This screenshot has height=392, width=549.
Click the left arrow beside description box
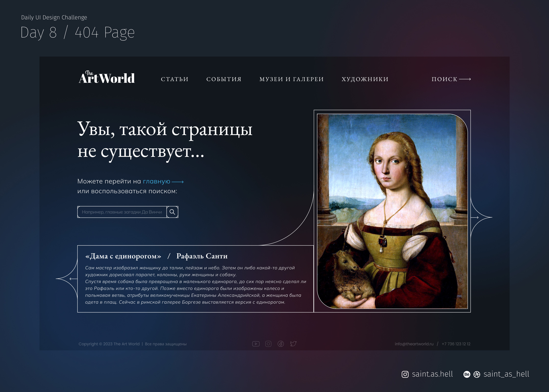[x=74, y=279]
